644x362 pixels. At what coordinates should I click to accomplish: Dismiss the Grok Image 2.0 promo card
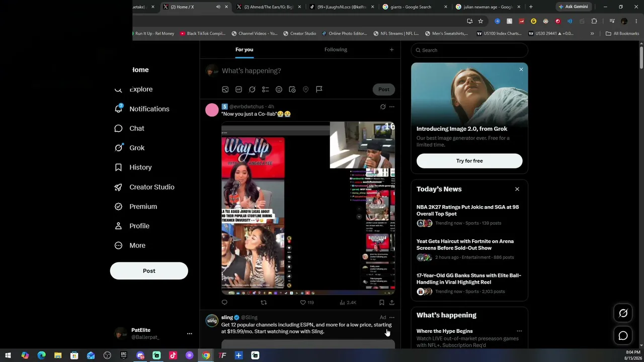pos(521,69)
